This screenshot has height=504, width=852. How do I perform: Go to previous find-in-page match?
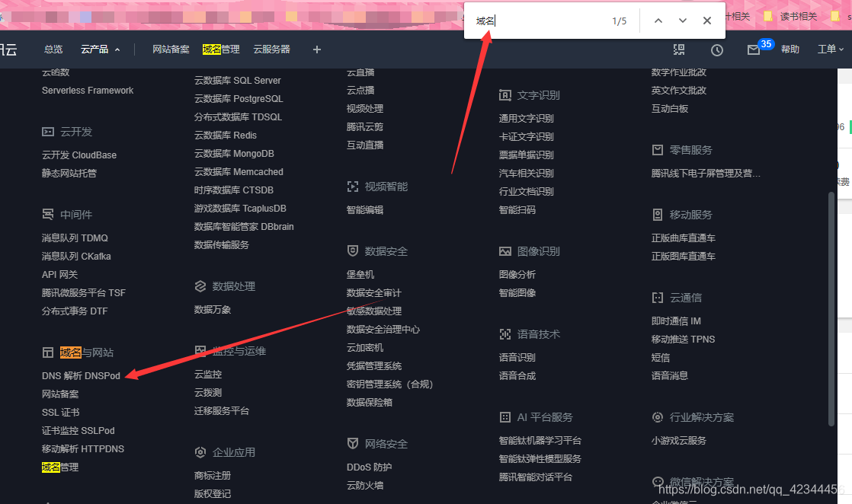pyautogui.click(x=658, y=21)
